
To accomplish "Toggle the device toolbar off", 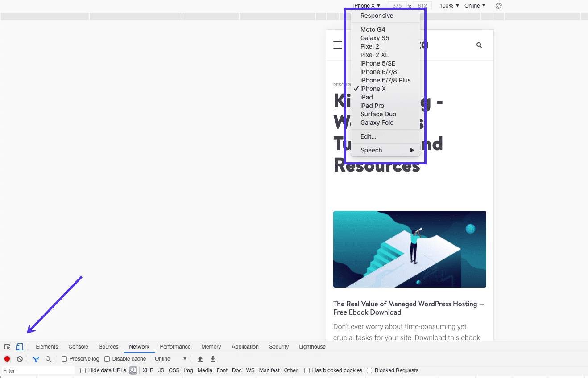I will (x=19, y=346).
